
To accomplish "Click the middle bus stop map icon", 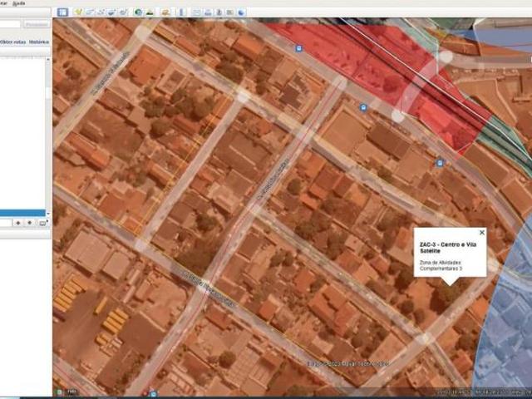I will point(363,108).
